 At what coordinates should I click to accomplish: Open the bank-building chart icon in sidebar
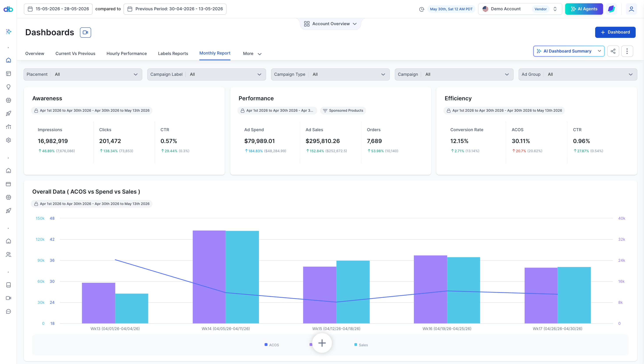tap(9, 127)
